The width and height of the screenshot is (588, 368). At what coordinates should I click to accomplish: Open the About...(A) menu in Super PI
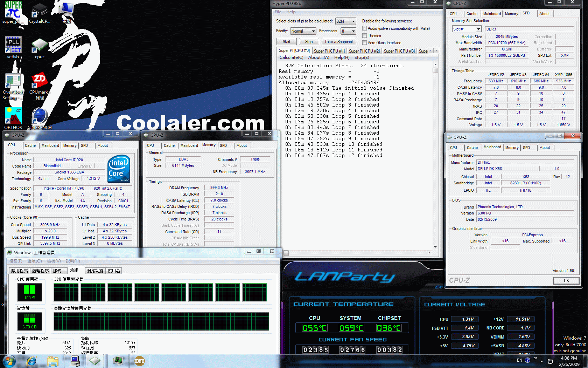(x=318, y=57)
